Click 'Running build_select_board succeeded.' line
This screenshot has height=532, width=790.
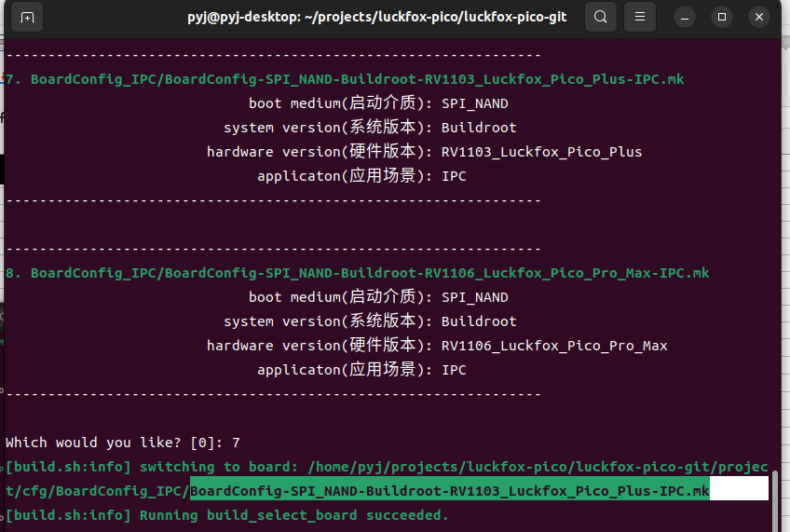(x=226, y=515)
